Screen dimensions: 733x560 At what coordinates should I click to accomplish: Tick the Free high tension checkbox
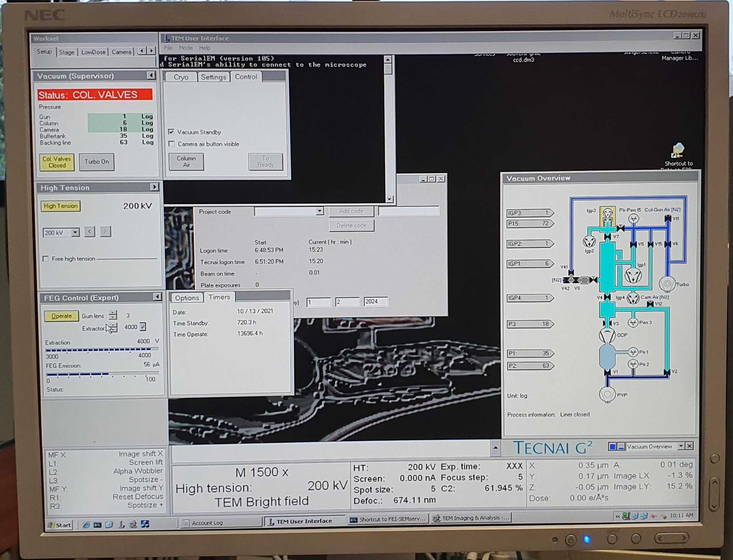[46, 259]
